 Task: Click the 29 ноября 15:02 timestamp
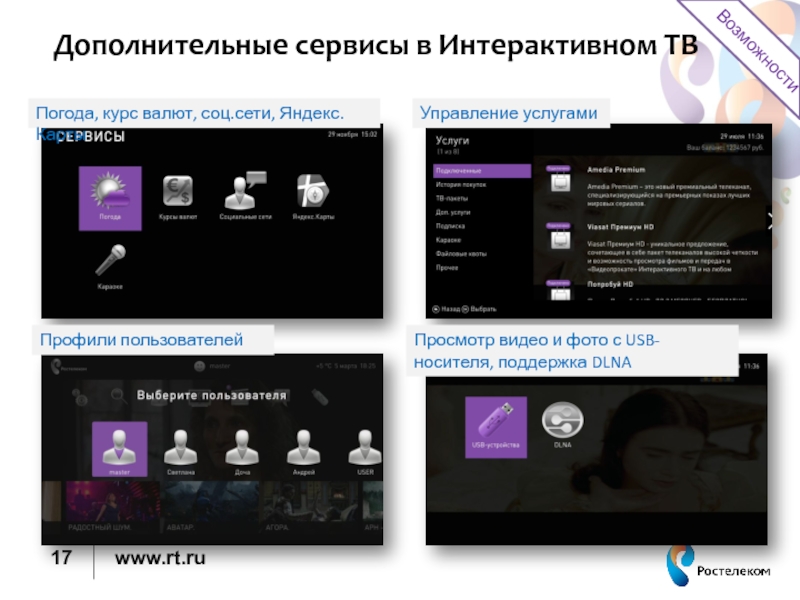(352, 135)
